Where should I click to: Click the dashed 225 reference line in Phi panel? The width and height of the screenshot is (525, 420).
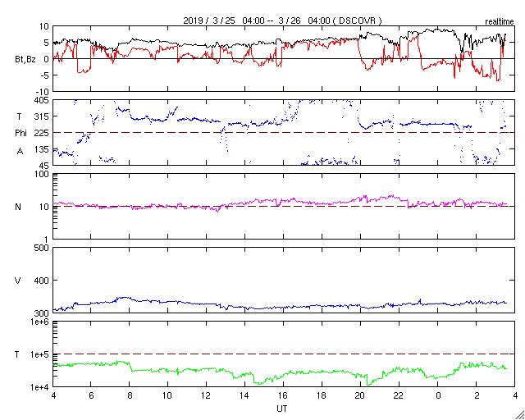coord(284,133)
